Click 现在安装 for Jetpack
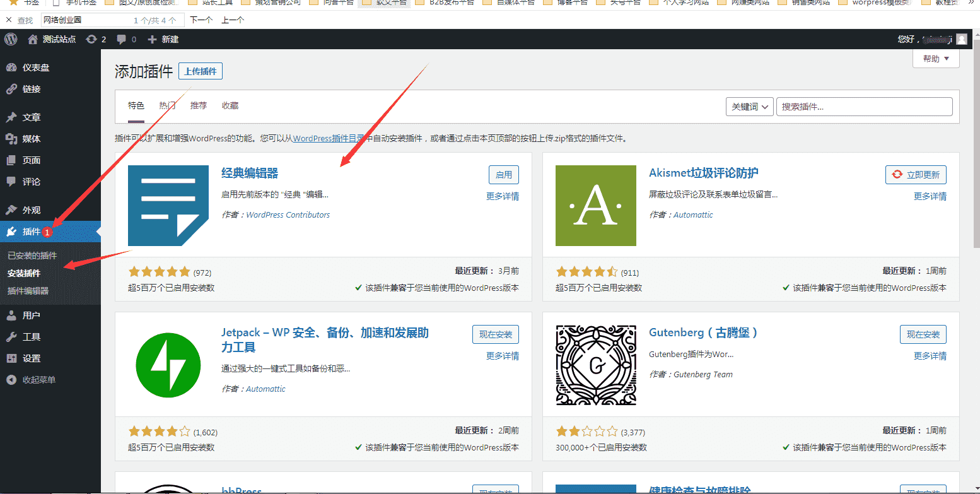The height and width of the screenshot is (494, 980). (x=496, y=334)
